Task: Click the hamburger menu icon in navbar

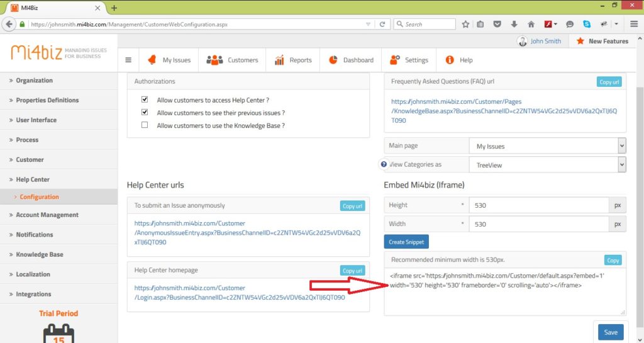Action: [128, 60]
